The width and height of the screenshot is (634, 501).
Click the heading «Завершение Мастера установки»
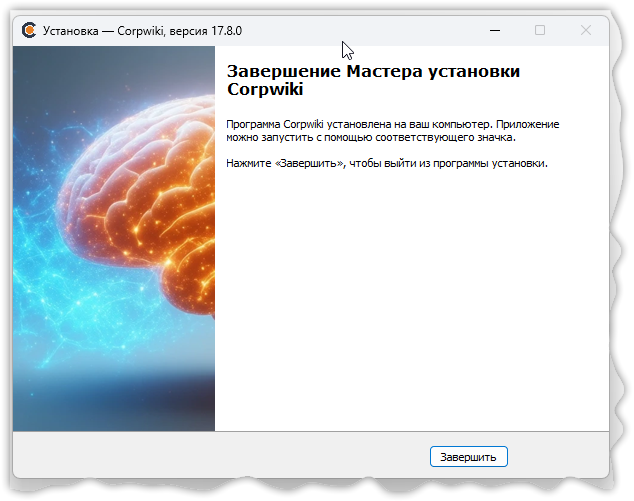click(x=374, y=72)
